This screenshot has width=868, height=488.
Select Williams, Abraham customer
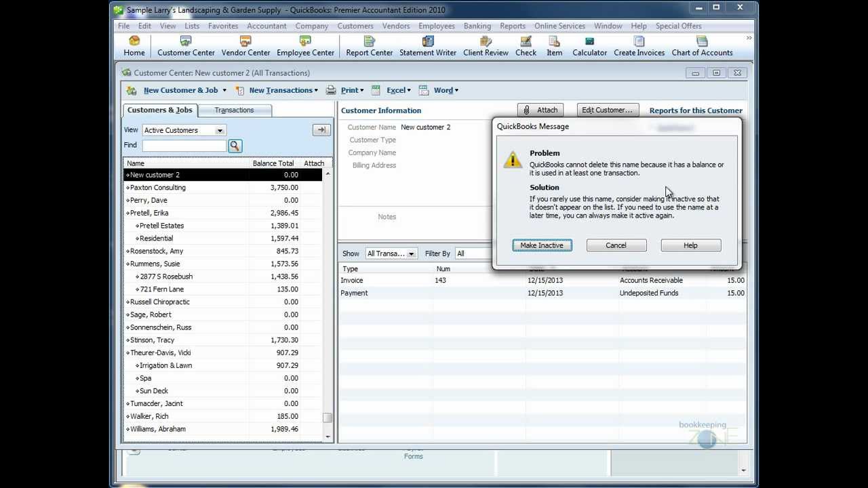[223, 429]
